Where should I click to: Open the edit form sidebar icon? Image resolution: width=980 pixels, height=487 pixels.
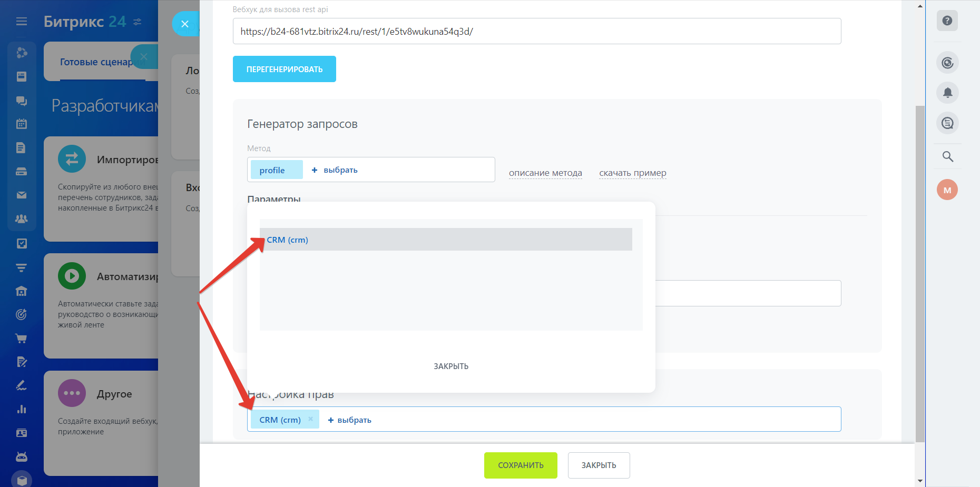[22, 362]
